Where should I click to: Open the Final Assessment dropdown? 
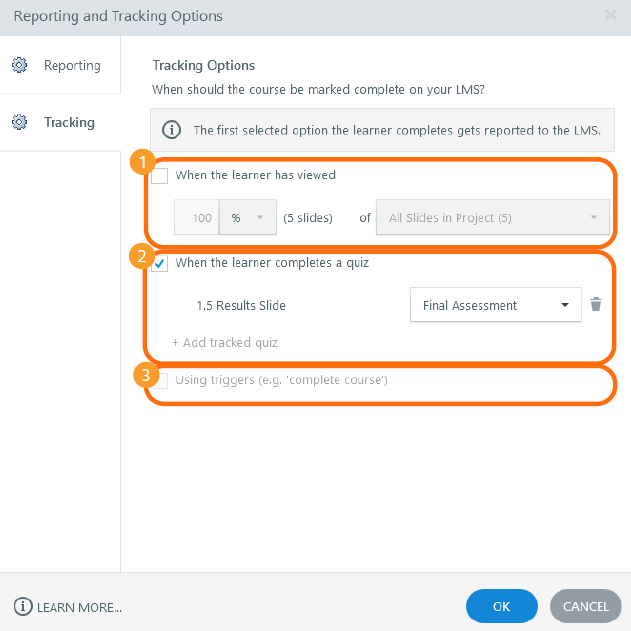coord(495,305)
